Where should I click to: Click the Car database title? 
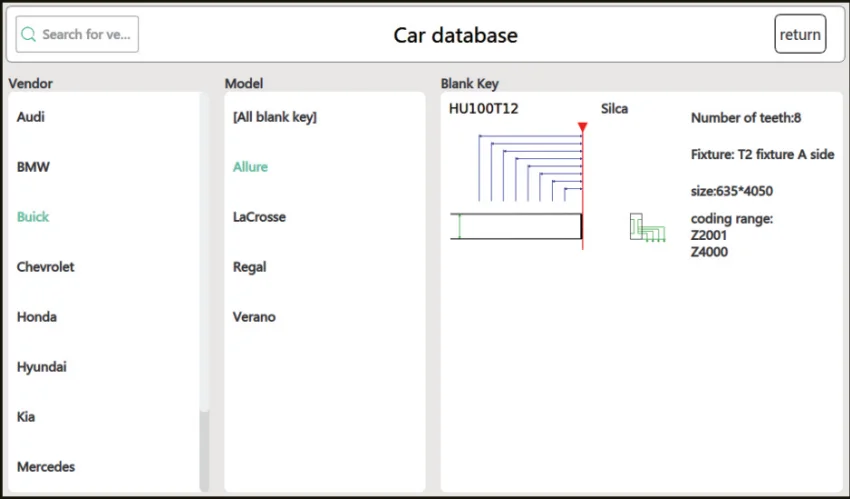(x=455, y=35)
